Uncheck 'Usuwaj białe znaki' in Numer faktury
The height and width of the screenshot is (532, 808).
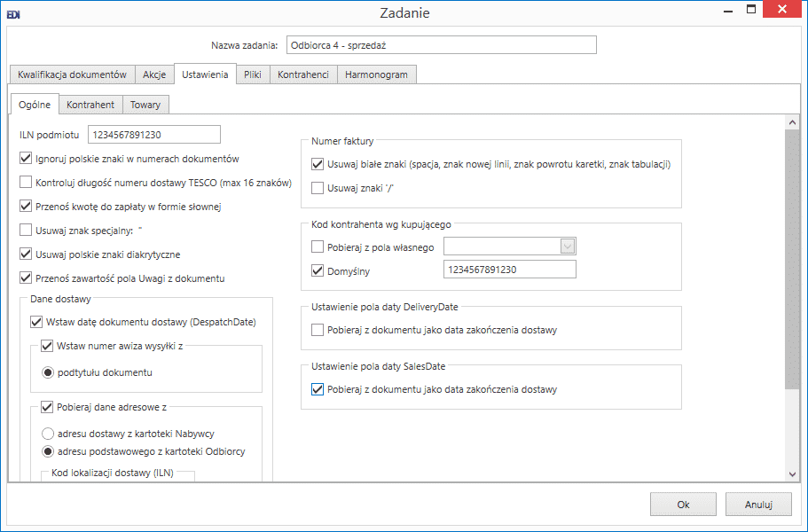click(x=318, y=164)
